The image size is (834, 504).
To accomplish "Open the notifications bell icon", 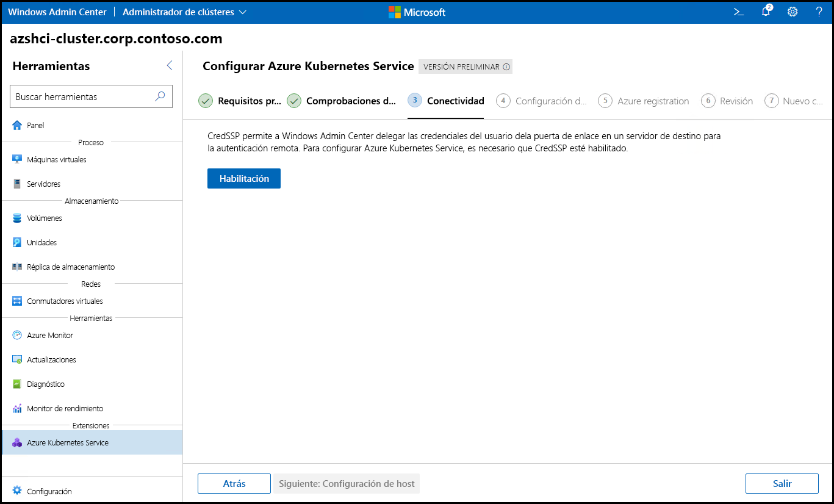I will 766,12.
